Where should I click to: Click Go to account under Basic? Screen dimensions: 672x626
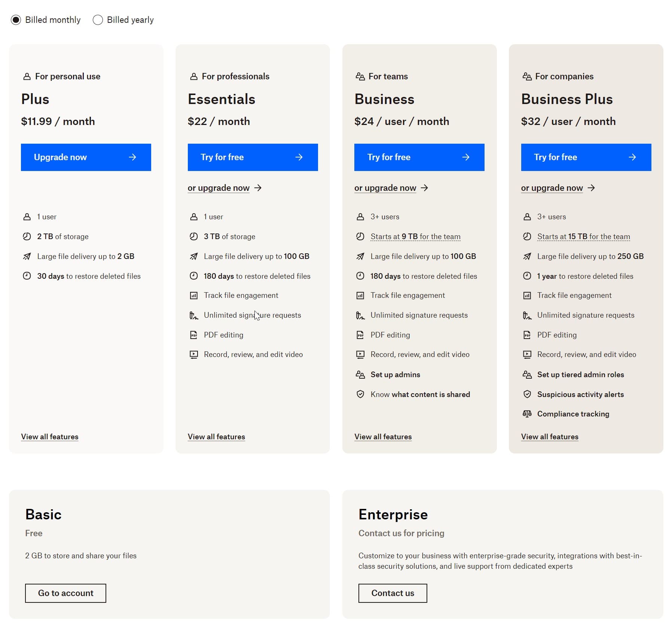click(x=65, y=593)
